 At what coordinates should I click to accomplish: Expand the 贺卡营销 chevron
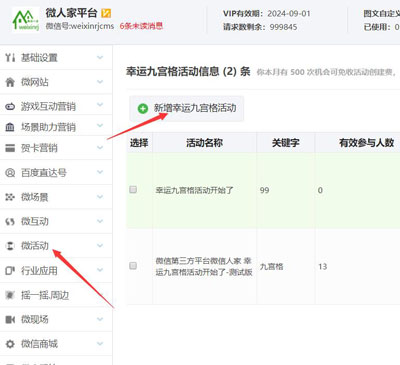pyautogui.click(x=100, y=148)
